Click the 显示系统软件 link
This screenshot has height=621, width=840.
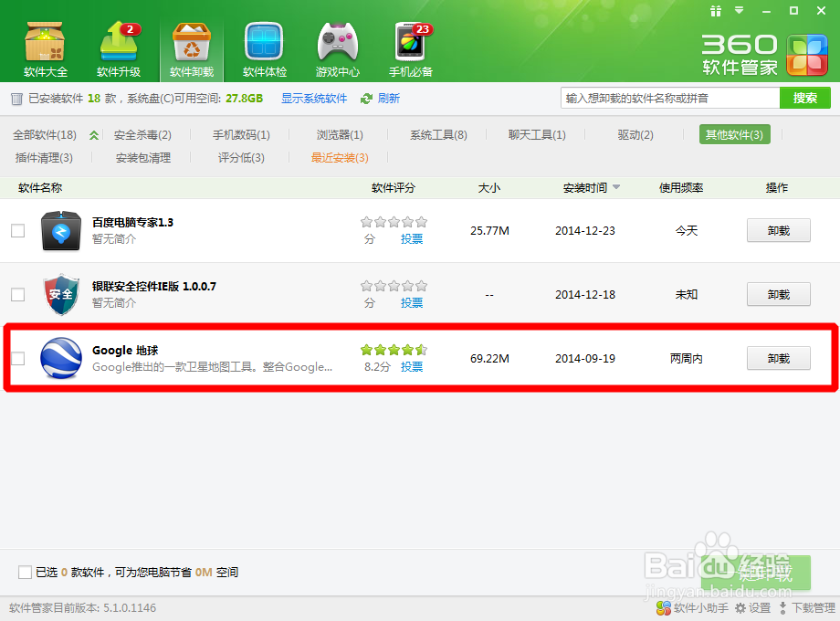click(x=314, y=99)
